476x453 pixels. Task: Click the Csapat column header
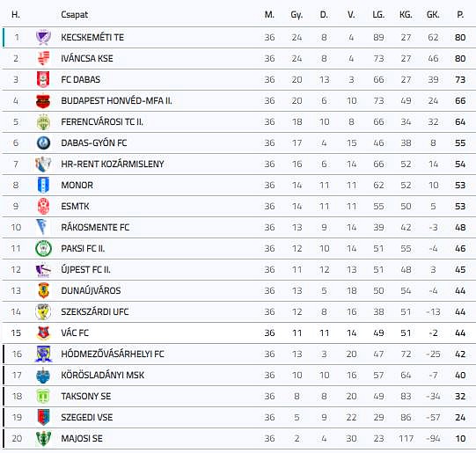[x=75, y=15]
